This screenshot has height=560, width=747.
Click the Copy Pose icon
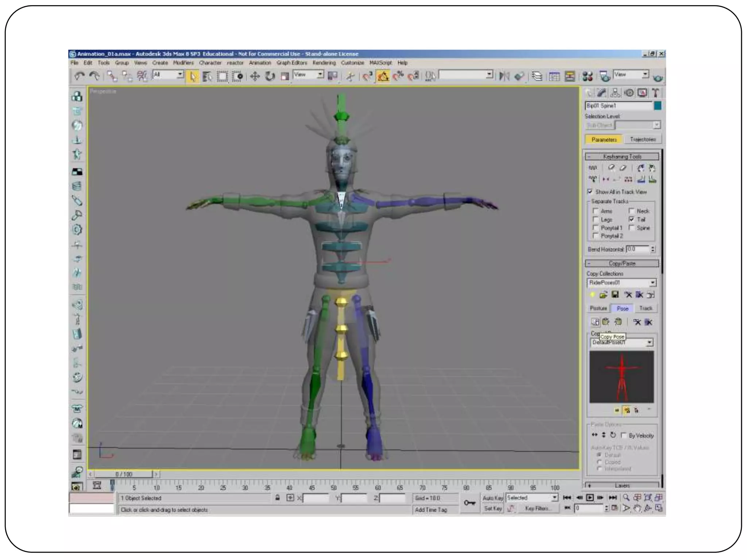[595, 322]
